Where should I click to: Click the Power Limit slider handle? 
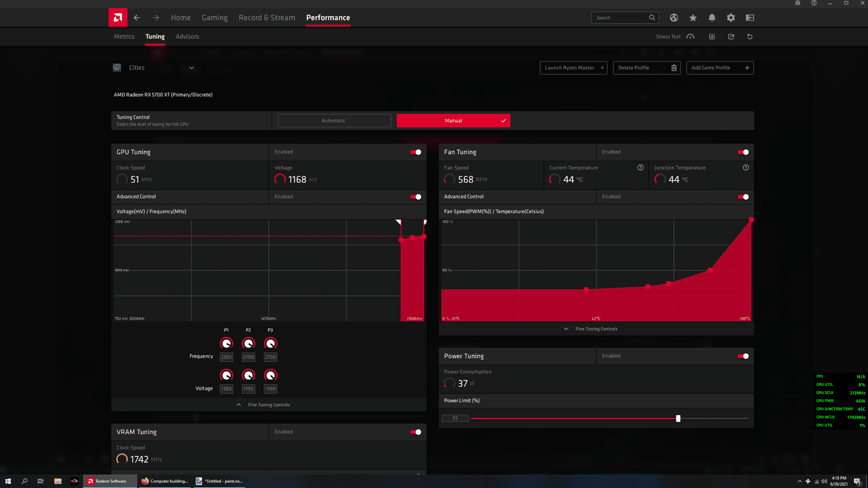point(678,418)
